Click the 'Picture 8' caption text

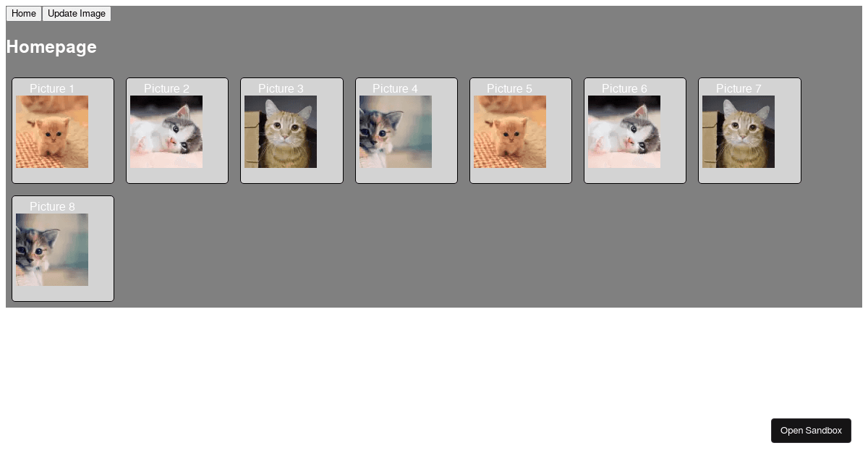tap(52, 206)
